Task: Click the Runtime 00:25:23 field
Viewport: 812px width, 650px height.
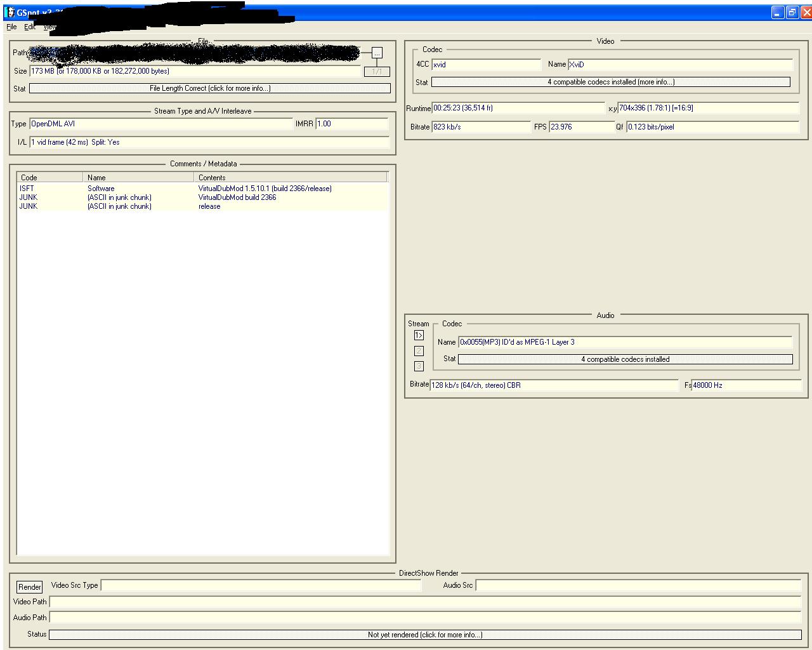Action: point(519,108)
